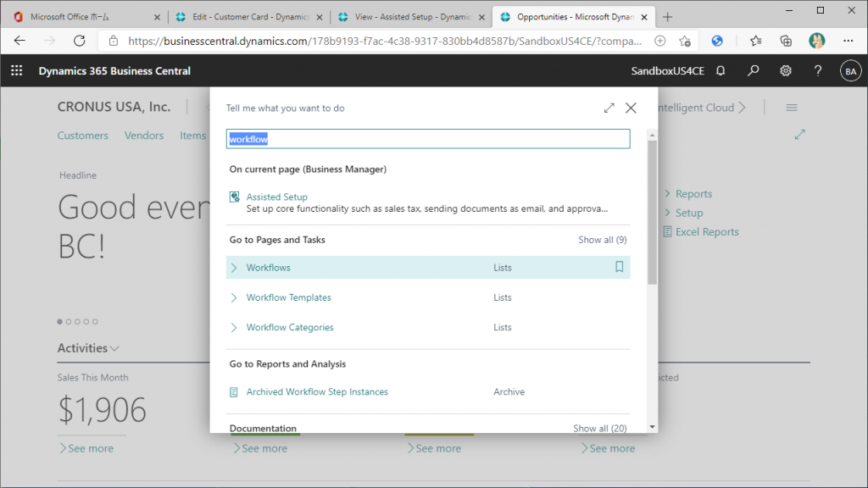Screen dimensions: 868x488
Task: Open Excel Reports link
Action: coord(707,232)
